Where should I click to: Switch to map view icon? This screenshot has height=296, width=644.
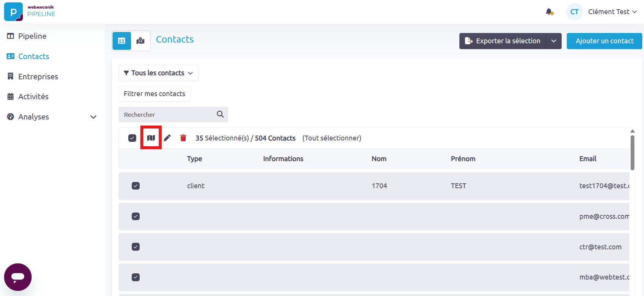point(140,41)
